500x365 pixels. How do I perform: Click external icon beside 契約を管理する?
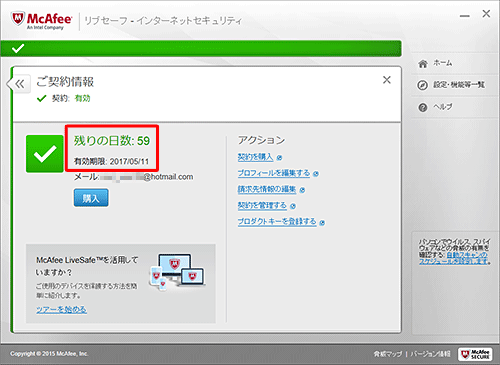point(293,206)
